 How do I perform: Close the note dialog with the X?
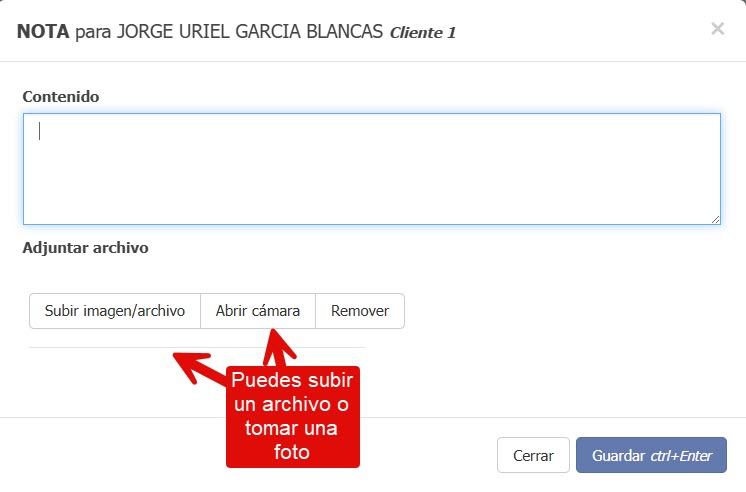click(x=717, y=29)
